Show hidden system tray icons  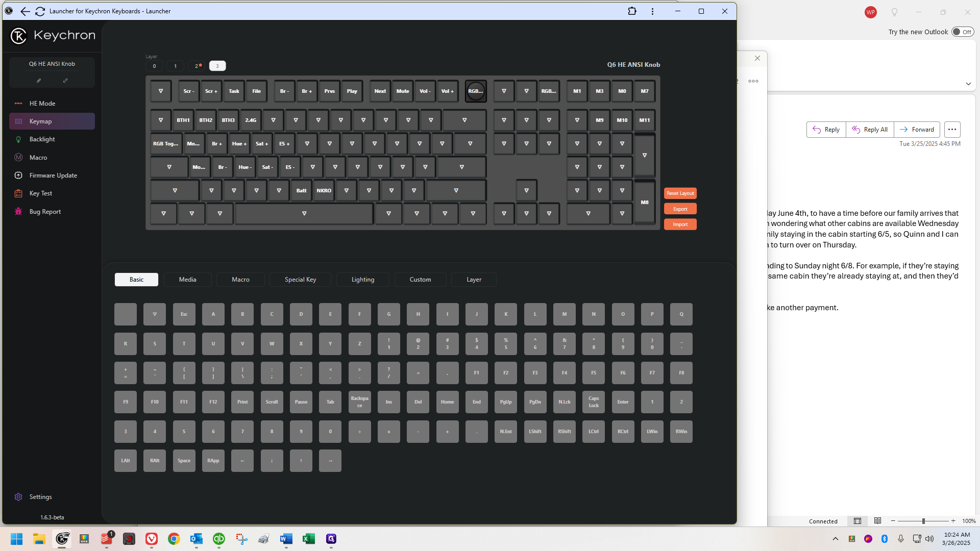point(835,539)
